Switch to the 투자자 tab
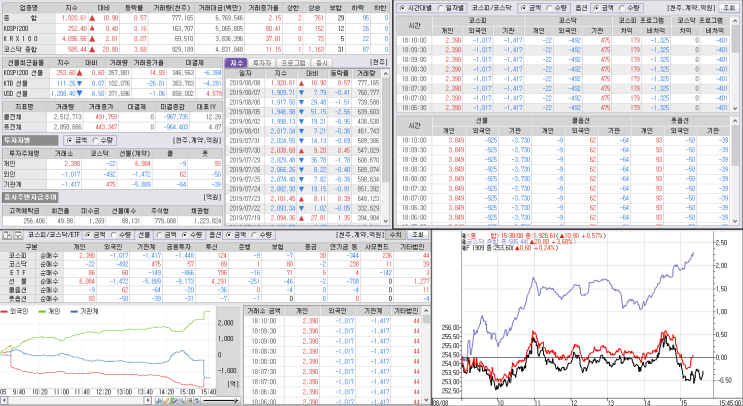Viewport: 743px width, 406px height. (260, 63)
